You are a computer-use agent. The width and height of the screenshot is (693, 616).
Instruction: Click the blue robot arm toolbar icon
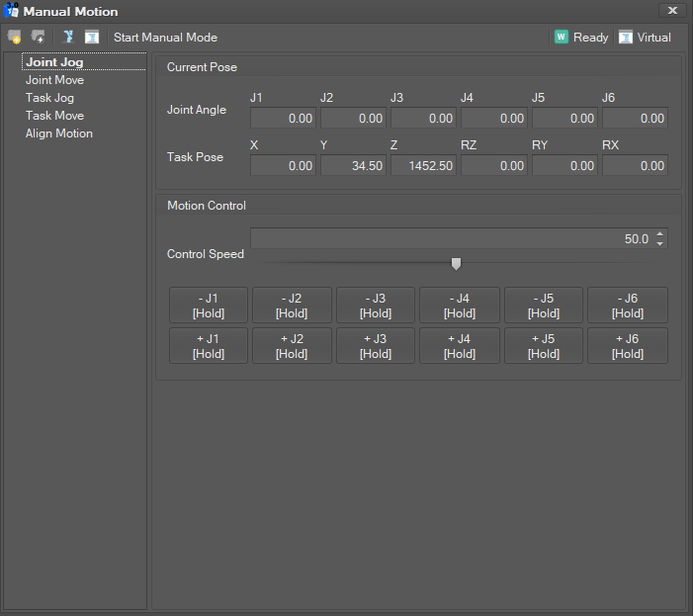[x=68, y=38]
